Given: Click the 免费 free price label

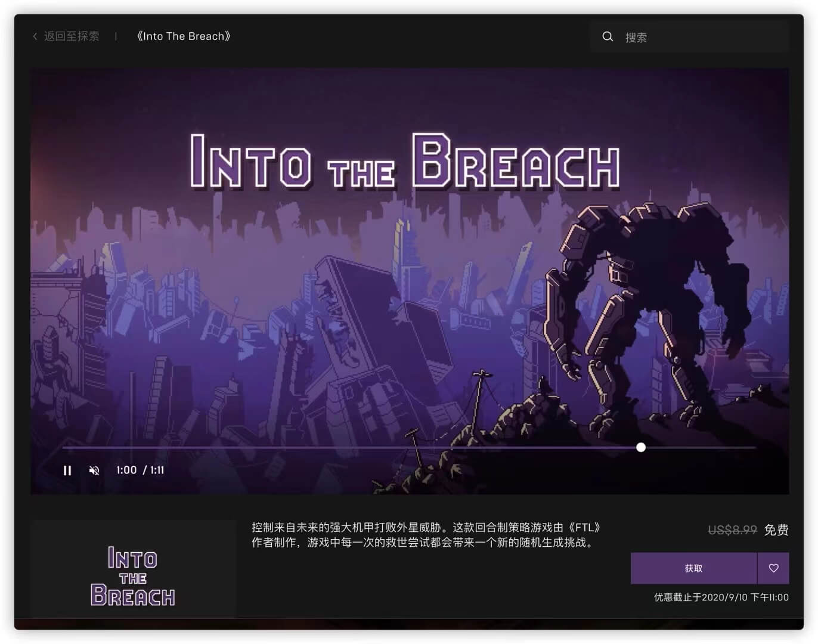Looking at the screenshot, I should click(776, 530).
